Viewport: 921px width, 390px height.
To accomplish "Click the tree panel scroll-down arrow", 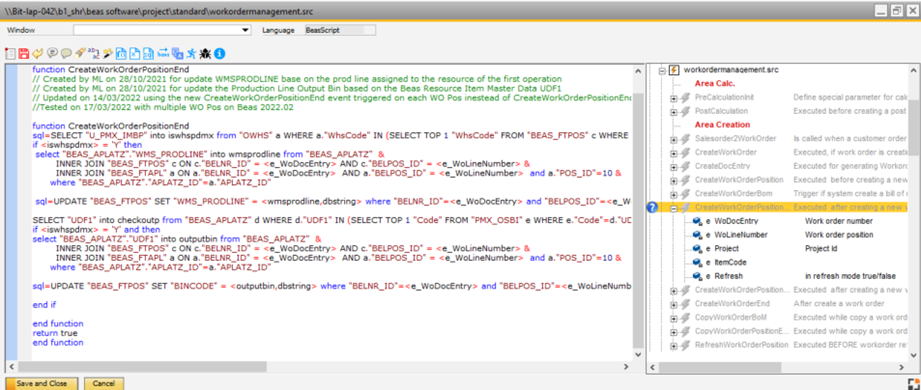I will [914, 354].
